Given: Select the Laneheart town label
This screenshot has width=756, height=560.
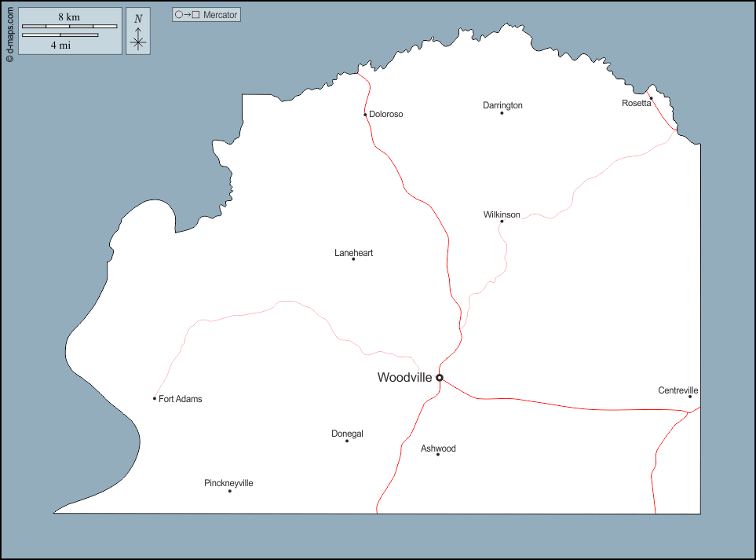Looking at the screenshot, I should [353, 253].
